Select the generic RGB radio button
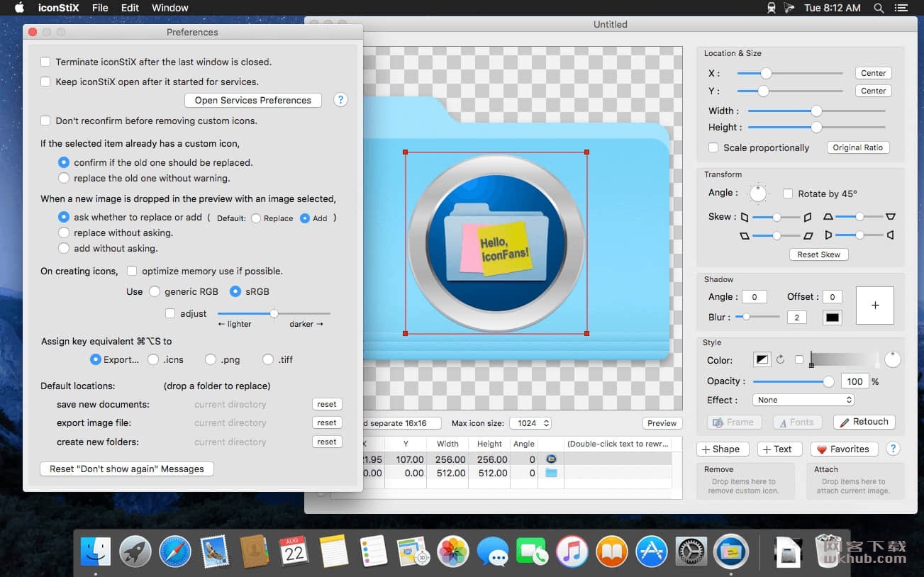This screenshot has height=577, width=924. 154,291
